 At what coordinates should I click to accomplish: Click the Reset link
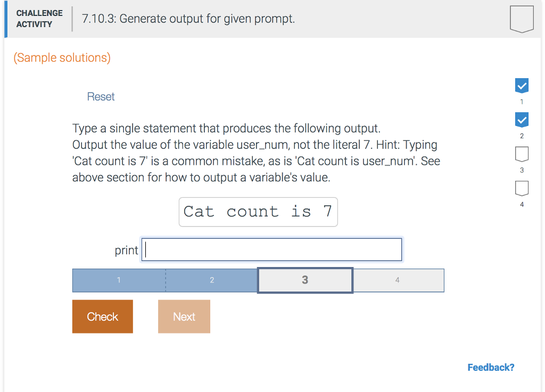pos(101,96)
